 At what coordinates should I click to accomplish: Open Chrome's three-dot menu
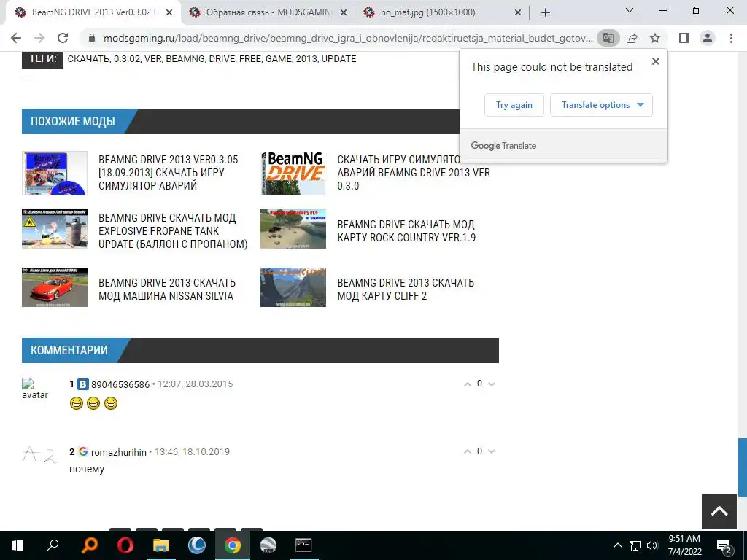pos(731,38)
